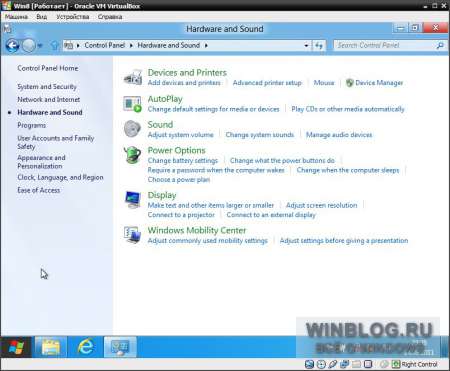Expand the address bar history dropdown

tap(306, 45)
